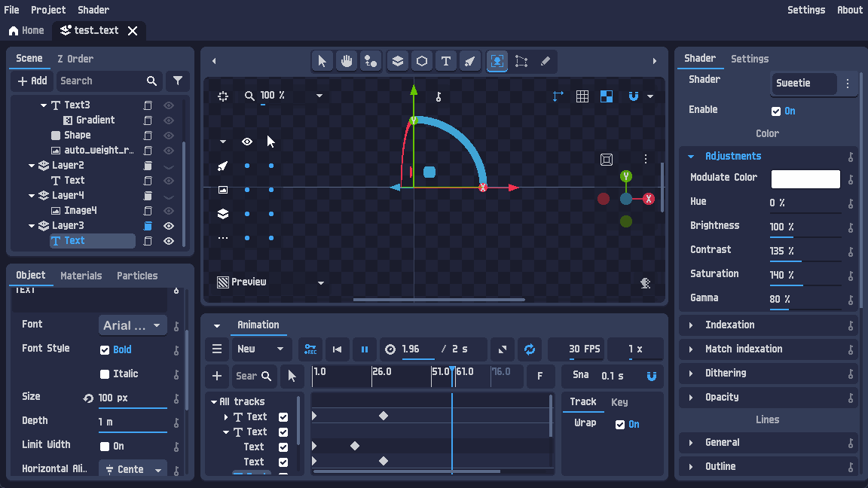Click the center view crosshair icon
The width and height of the screenshot is (868, 488).
click(x=223, y=96)
